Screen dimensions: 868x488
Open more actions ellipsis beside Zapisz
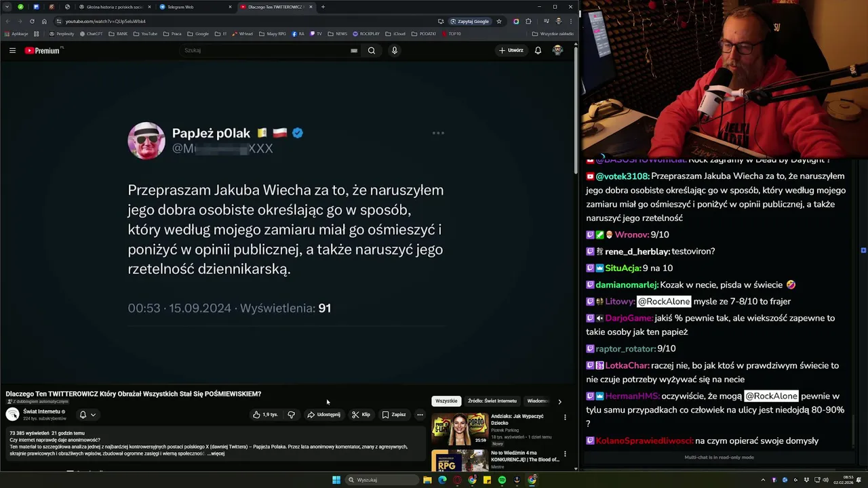point(420,414)
